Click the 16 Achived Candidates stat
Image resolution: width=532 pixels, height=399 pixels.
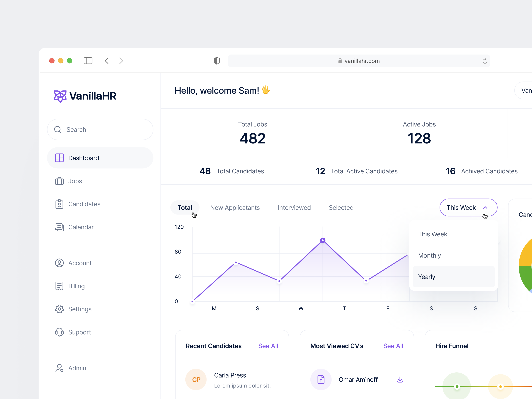[x=481, y=171]
